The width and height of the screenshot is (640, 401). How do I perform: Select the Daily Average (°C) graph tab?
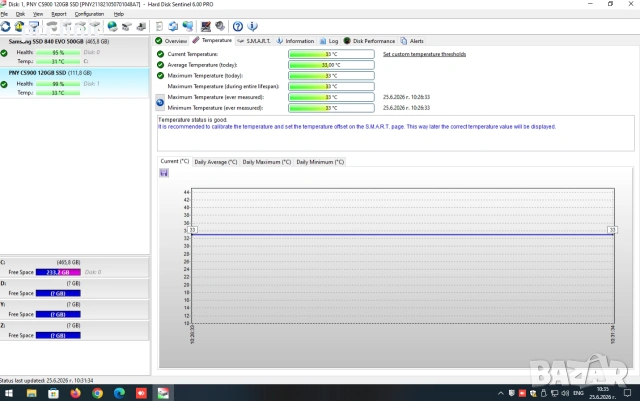[216, 162]
